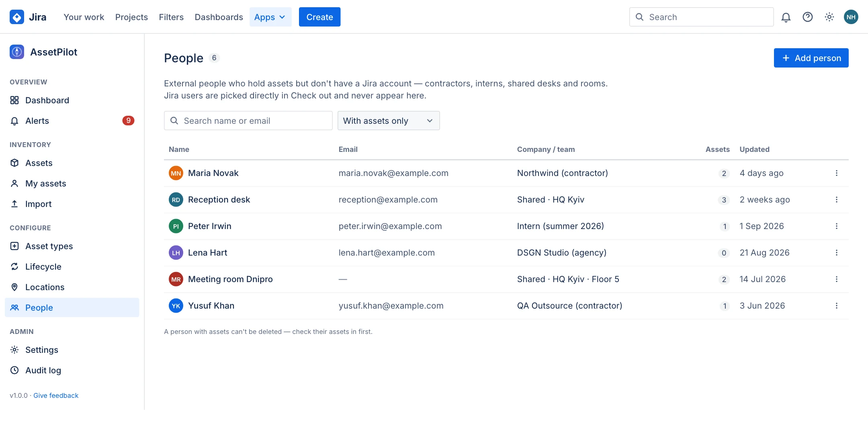Click the RD avatar for Reception desk
The height and width of the screenshot is (434, 868).
pyautogui.click(x=176, y=200)
